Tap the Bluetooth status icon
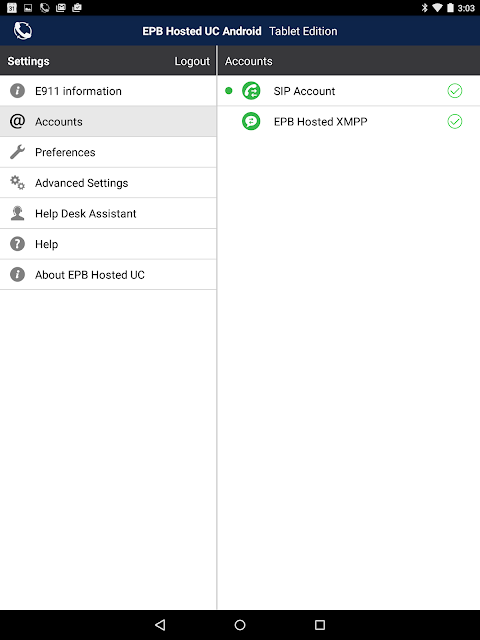Viewport: 480px width, 640px height. pos(424,8)
